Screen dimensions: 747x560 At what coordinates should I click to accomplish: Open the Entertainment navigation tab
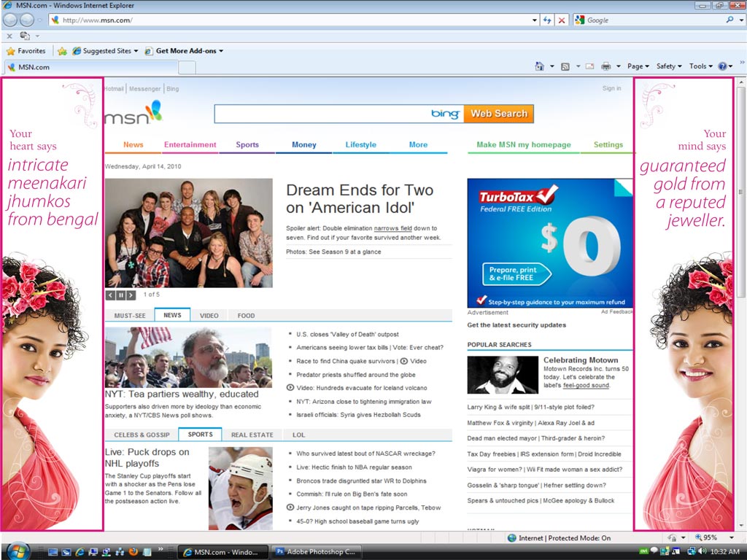190,145
